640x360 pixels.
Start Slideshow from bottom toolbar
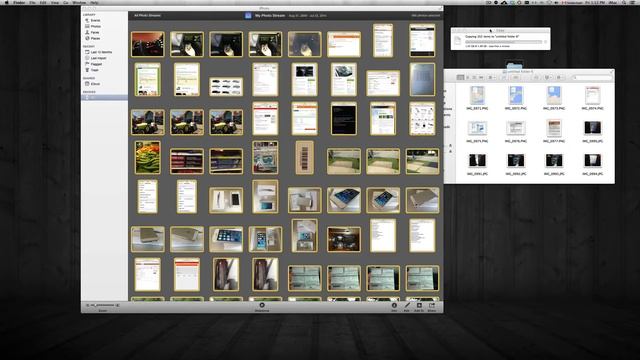[262, 307]
